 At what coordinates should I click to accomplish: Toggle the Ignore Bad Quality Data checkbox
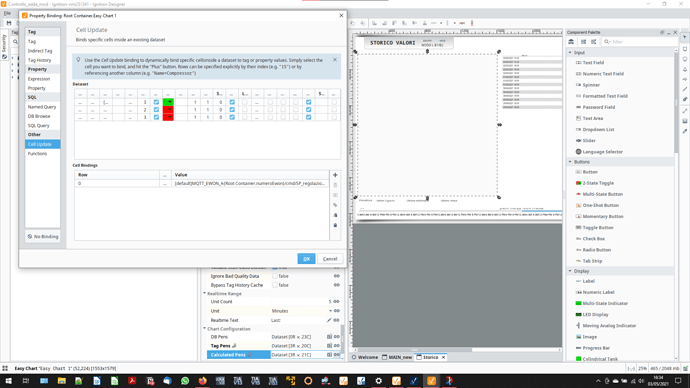coord(275,276)
